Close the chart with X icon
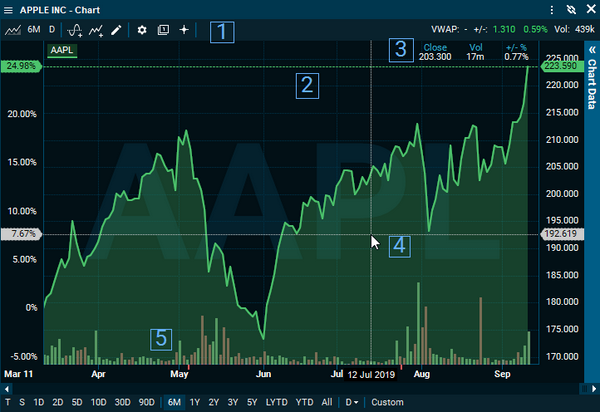The height and width of the screenshot is (413, 601). click(x=591, y=9)
